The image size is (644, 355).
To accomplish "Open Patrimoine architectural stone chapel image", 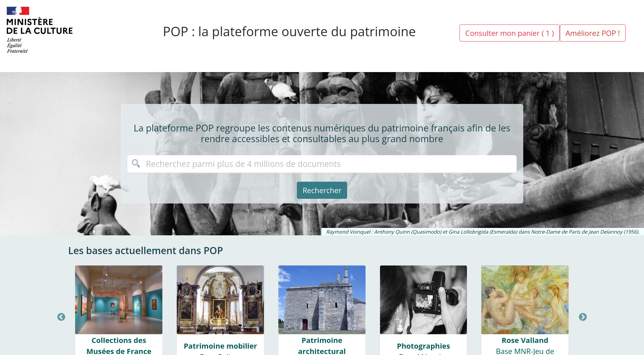I will 322,300.
